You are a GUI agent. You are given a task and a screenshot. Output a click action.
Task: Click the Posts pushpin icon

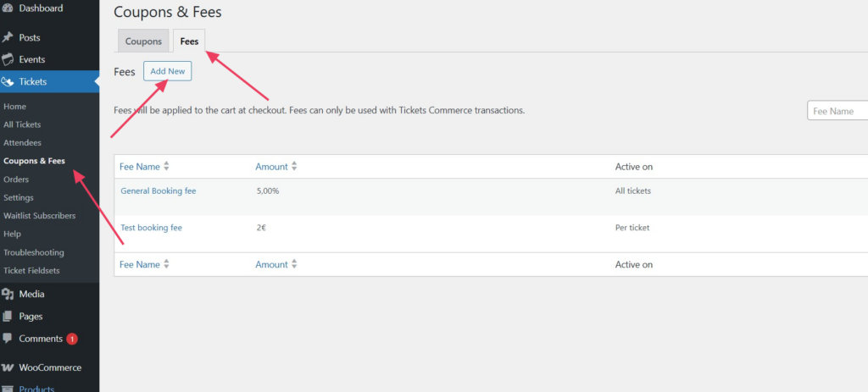coord(8,38)
